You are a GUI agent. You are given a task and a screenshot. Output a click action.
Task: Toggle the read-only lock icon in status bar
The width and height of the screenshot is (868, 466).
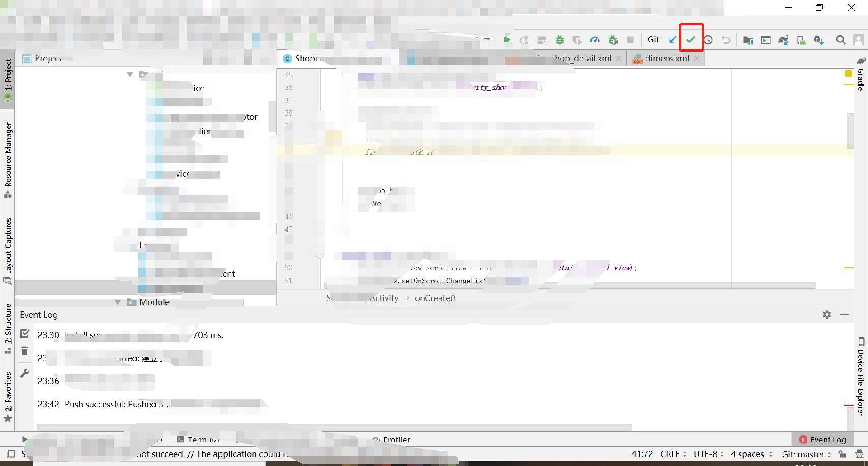[842, 454]
